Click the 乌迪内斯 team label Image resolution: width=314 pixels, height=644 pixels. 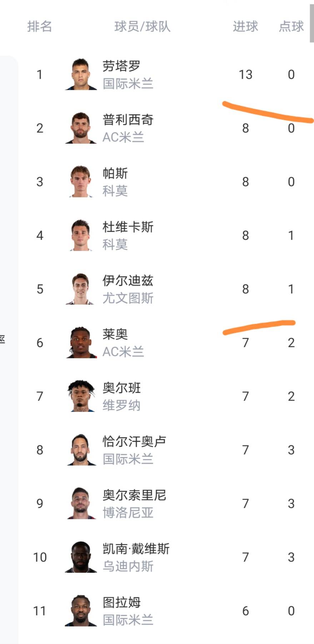(x=128, y=566)
